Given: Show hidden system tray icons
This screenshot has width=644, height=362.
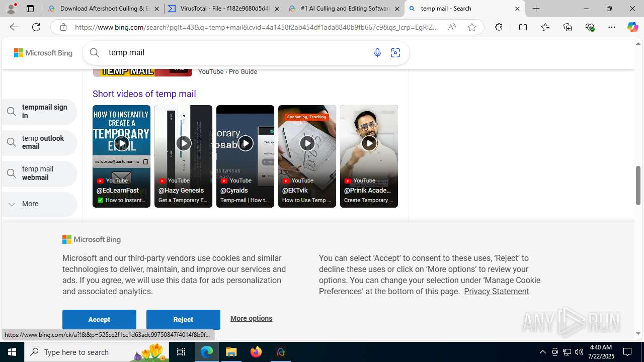Looking at the screenshot, I should (542, 352).
